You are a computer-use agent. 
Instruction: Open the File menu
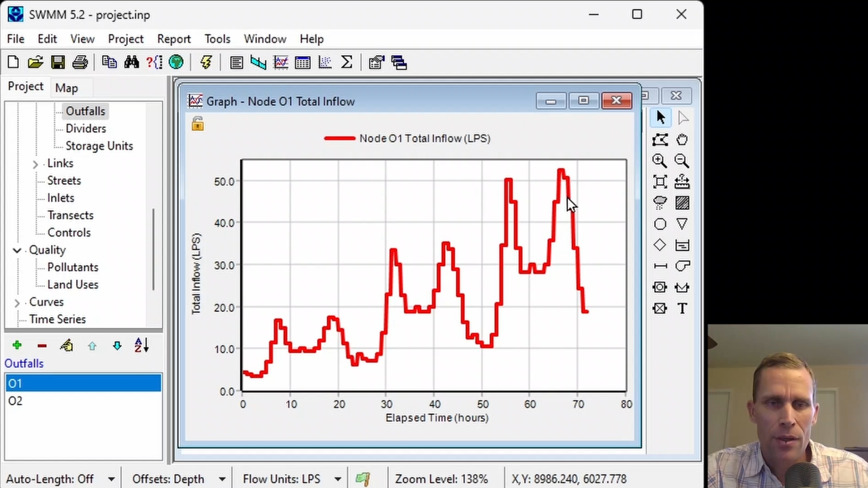pyautogui.click(x=16, y=39)
